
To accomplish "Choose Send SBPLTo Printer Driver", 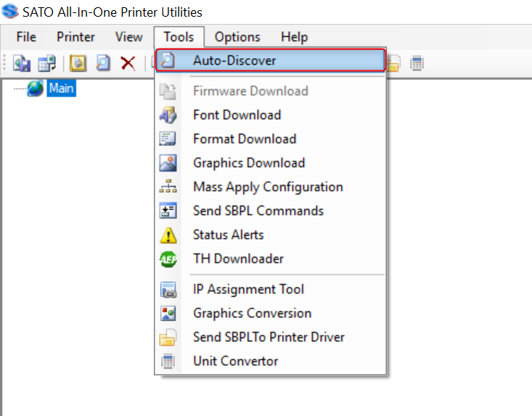I will tap(269, 337).
